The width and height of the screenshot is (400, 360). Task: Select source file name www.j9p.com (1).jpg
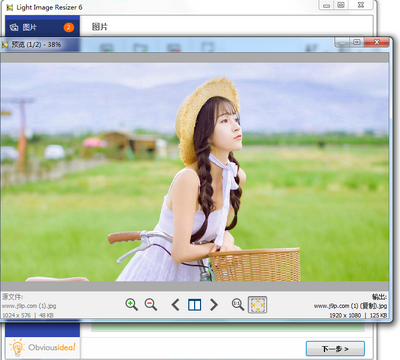(x=29, y=306)
